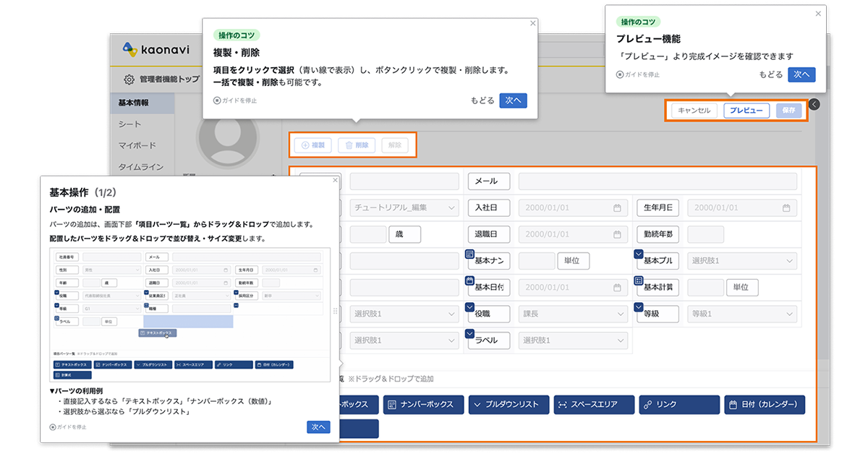Click the calendar icon in 入社日 field
This screenshot has width=868, height=454.
tap(617, 207)
